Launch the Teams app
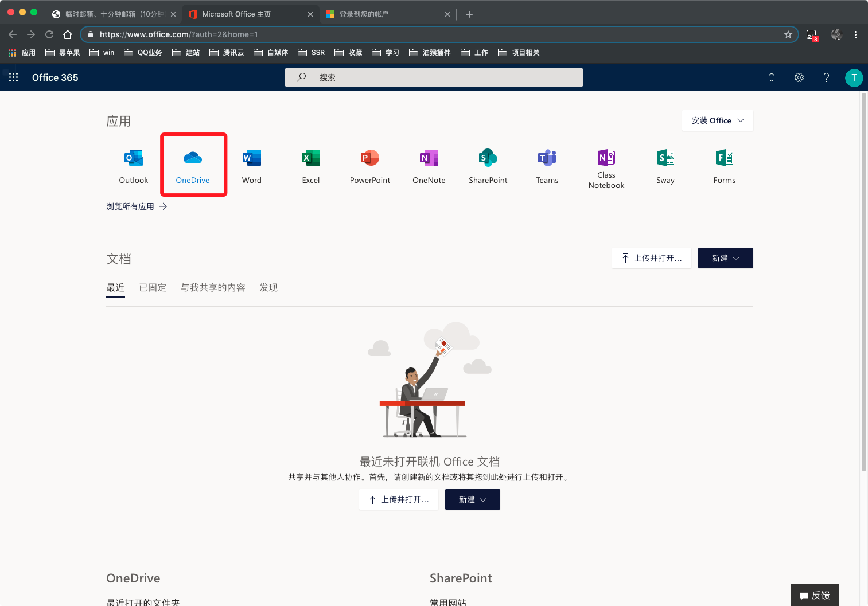The image size is (868, 606). [547, 166]
